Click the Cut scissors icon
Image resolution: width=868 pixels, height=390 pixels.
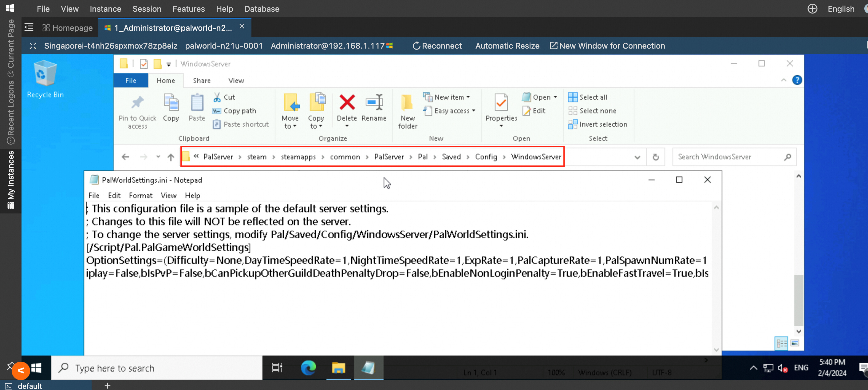pyautogui.click(x=217, y=97)
